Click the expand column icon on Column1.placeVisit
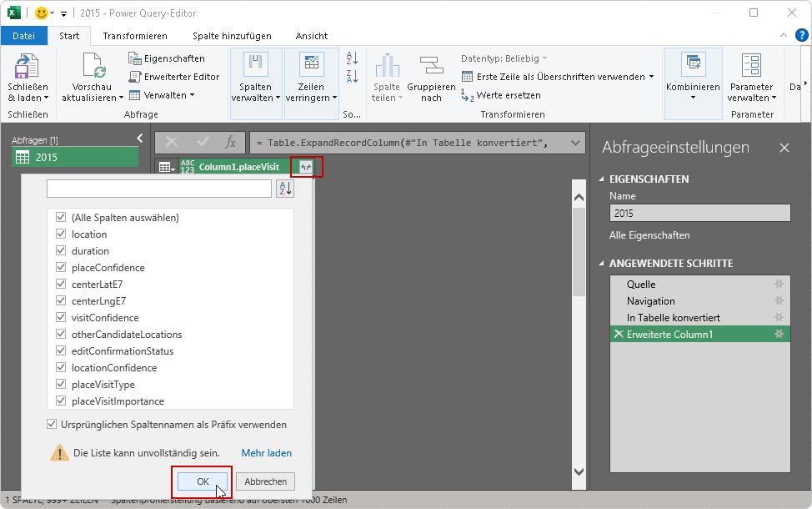Image resolution: width=812 pixels, height=509 pixels. 306,167
